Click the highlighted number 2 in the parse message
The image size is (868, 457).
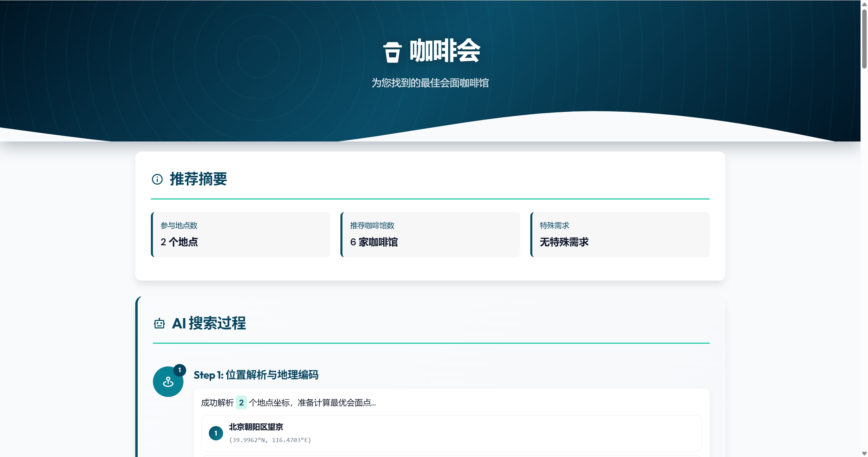(x=241, y=403)
